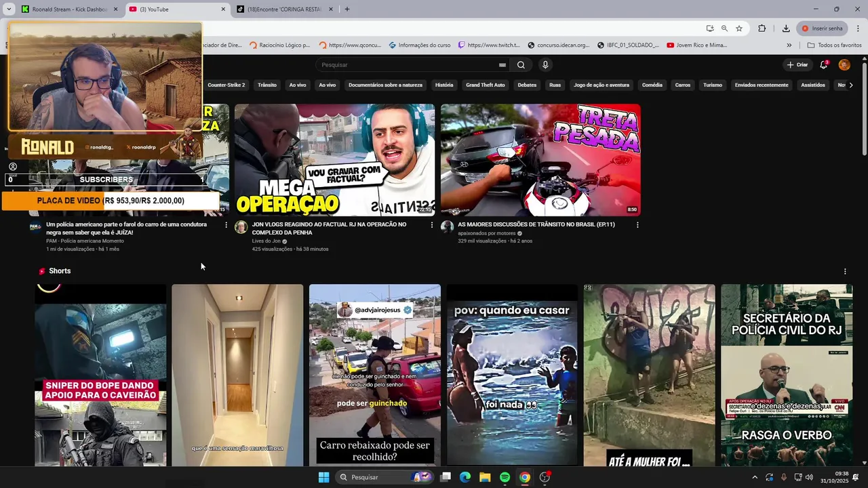Launch Microsoft Edge from taskbar
The image size is (868, 488).
tap(465, 477)
